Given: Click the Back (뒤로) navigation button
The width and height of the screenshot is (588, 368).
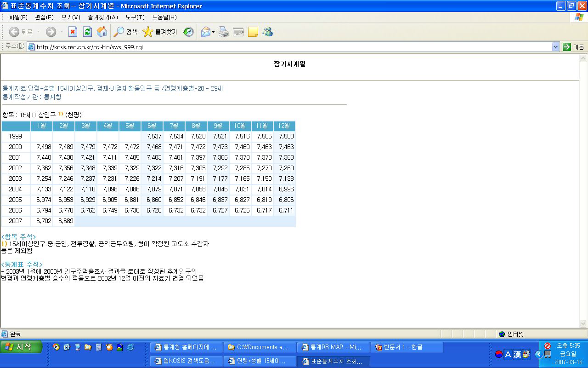Looking at the screenshot, I should click(x=21, y=32).
